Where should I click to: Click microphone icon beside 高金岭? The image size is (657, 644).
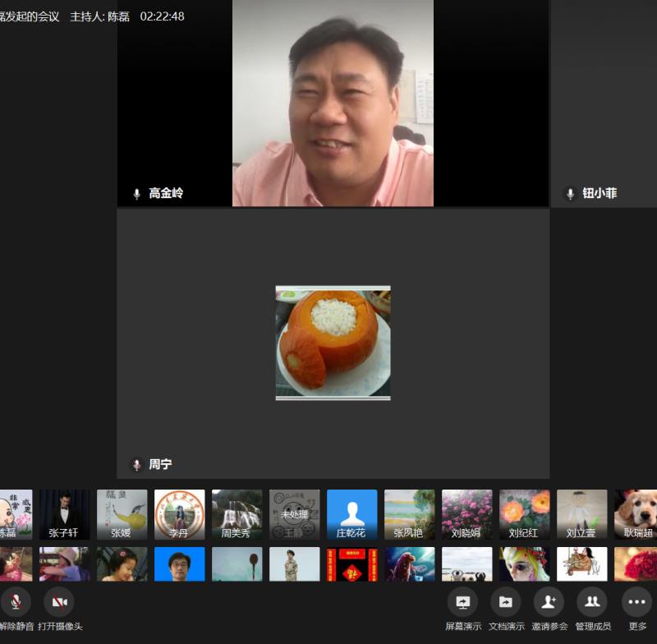136,194
